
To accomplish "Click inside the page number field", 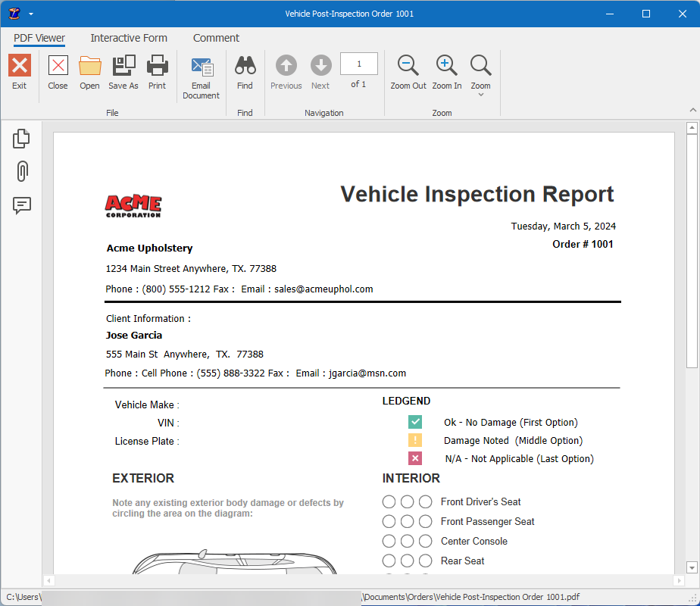I will [358, 64].
